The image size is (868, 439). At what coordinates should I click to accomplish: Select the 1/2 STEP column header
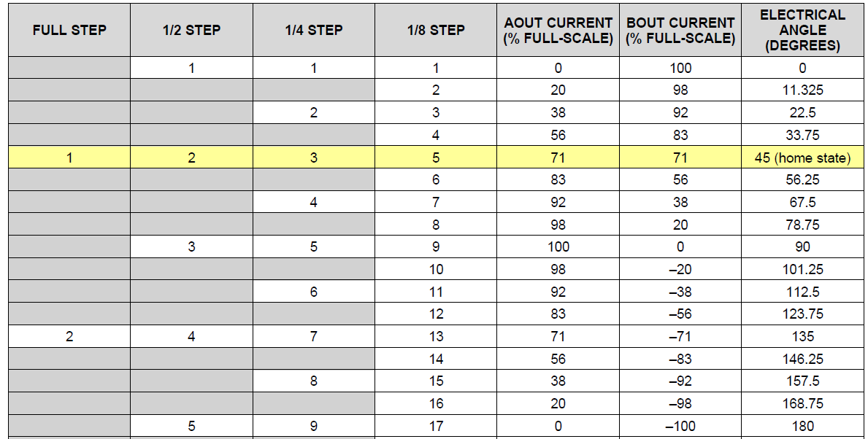coord(191,30)
